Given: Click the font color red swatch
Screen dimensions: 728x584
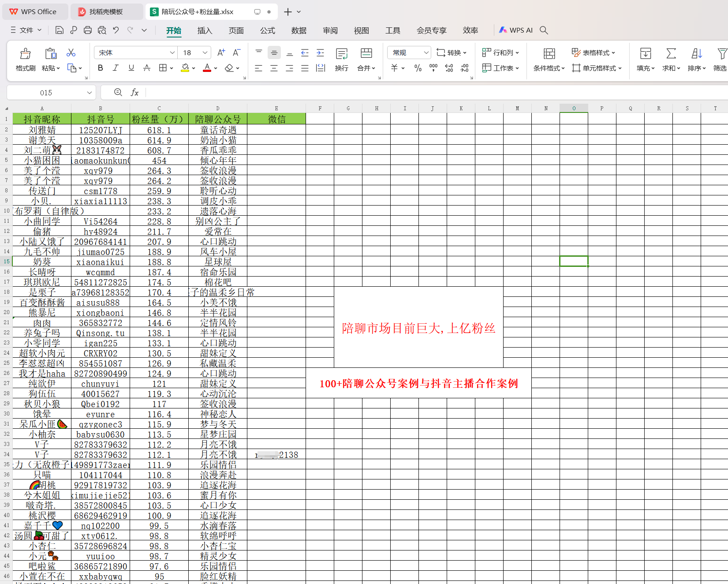Looking at the screenshot, I should [x=207, y=68].
